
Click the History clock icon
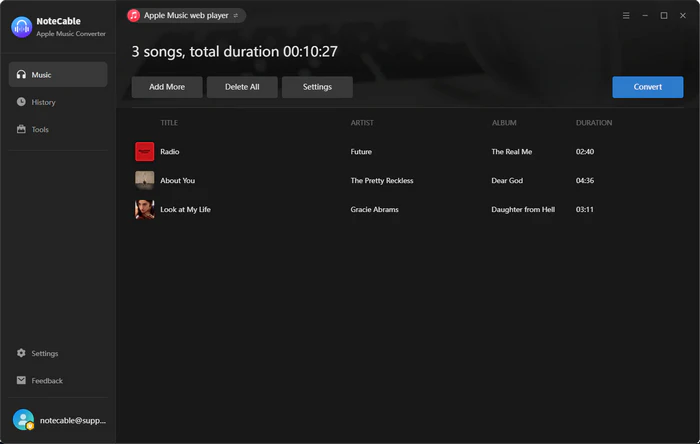coord(21,102)
